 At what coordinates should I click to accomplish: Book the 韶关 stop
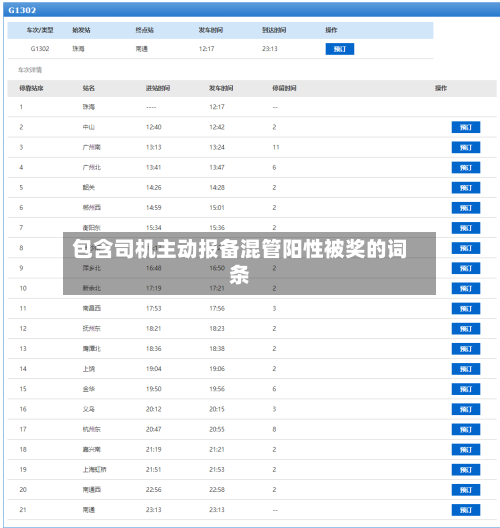[466, 188]
